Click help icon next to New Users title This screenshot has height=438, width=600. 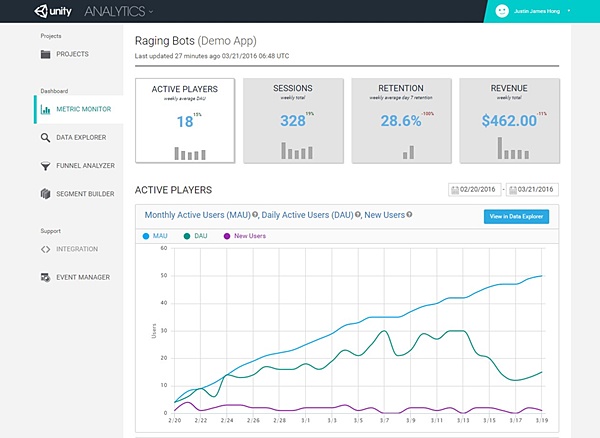pyautogui.click(x=409, y=215)
